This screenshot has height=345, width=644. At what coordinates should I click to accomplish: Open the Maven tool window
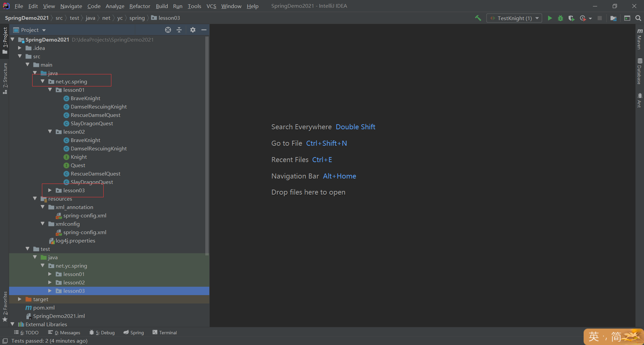pyautogui.click(x=640, y=39)
